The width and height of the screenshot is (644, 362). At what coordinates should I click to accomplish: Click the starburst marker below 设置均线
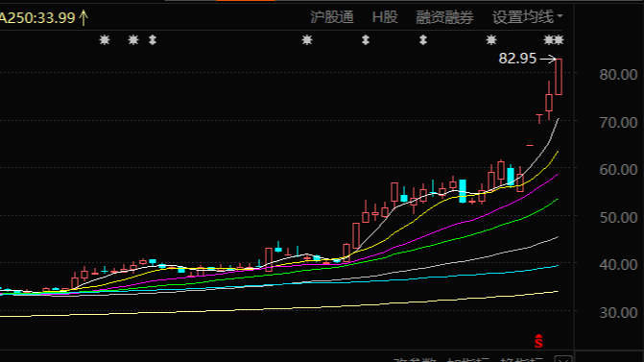click(491, 40)
